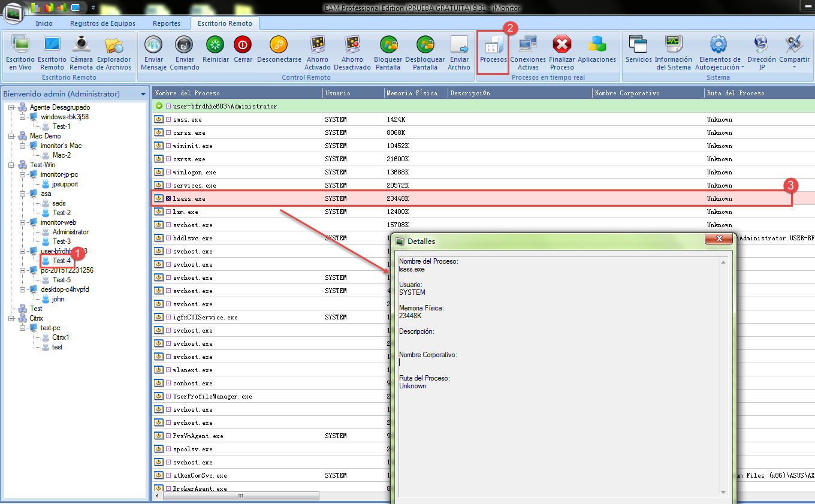This screenshot has height=504, width=815.
Task: Open Elementos de Autoejecución dropdown
Action: [x=720, y=53]
